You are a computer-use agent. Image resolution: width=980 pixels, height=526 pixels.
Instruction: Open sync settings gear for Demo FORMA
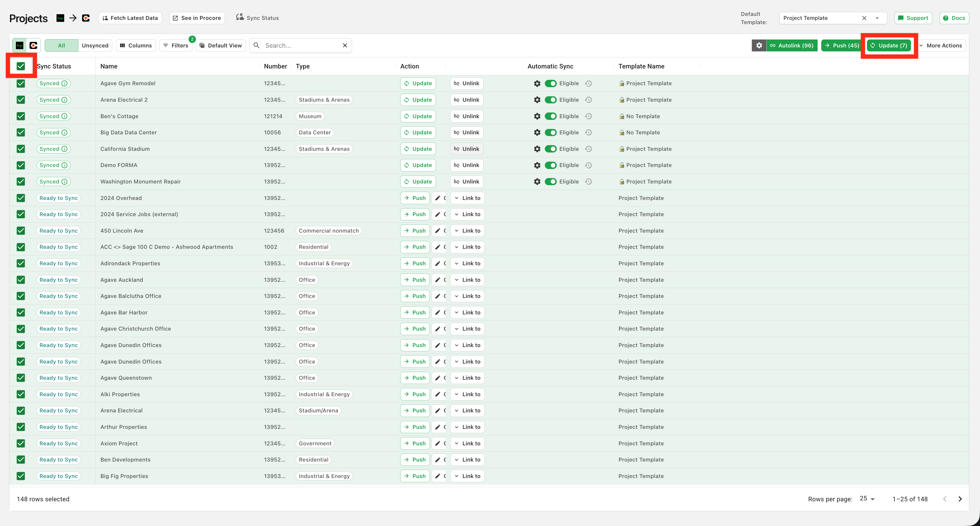pyautogui.click(x=537, y=166)
